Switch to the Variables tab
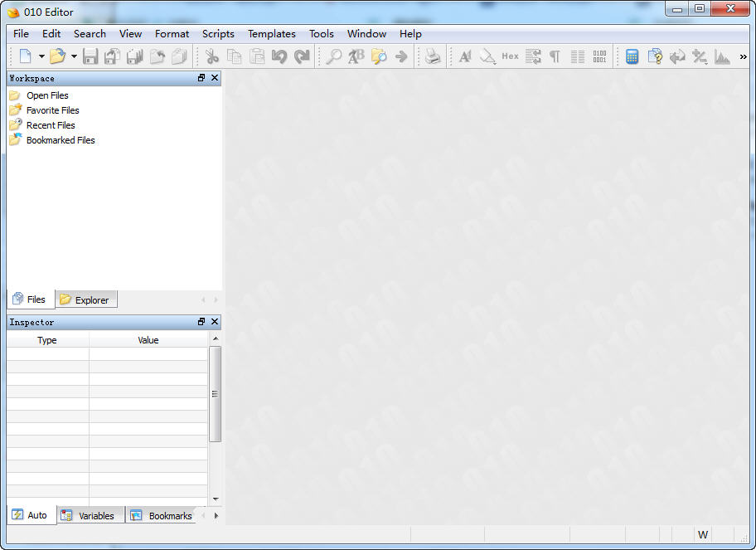This screenshot has height=550, width=756. pyautogui.click(x=90, y=515)
